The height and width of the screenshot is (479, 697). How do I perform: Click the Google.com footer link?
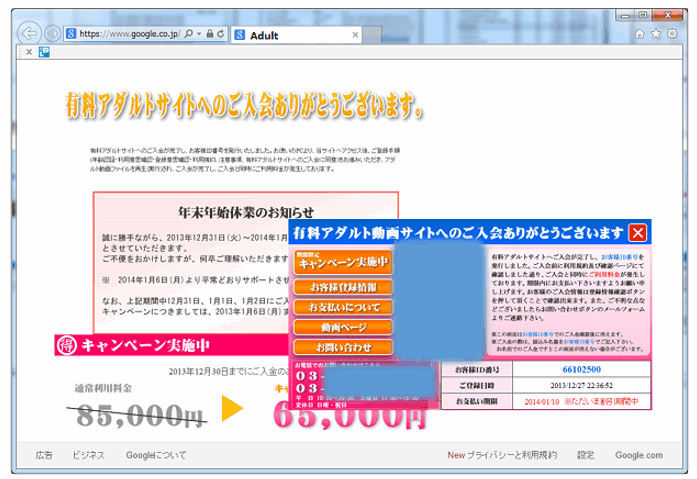pyautogui.click(x=639, y=455)
